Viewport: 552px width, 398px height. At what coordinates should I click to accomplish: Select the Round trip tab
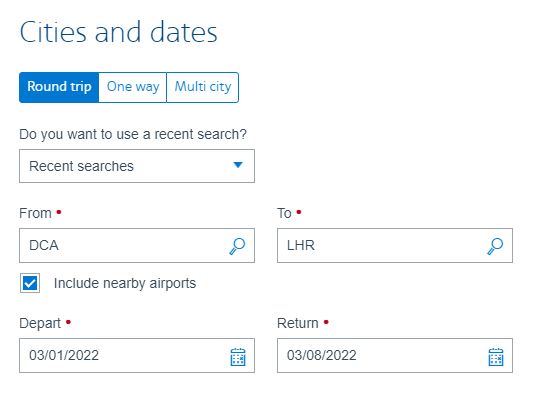tap(59, 87)
